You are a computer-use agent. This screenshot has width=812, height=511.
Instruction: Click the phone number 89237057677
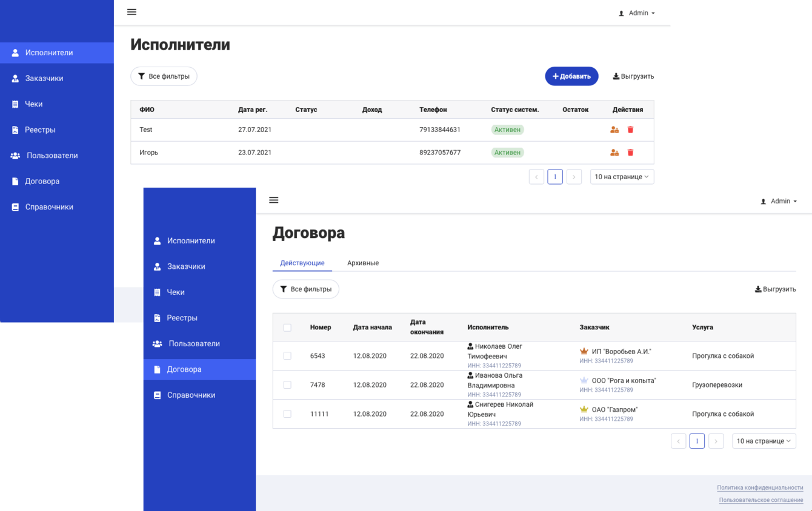coord(440,153)
